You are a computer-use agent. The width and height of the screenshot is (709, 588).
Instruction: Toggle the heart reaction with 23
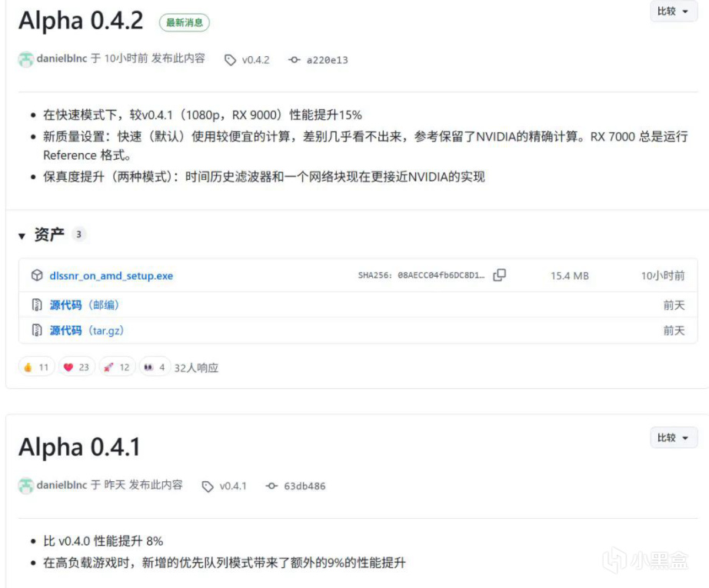tap(77, 367)
